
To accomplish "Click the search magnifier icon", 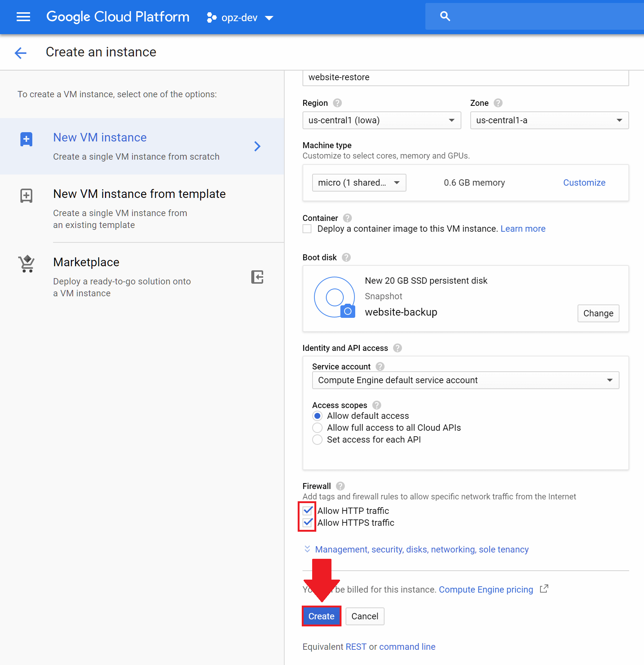I will click(x=445, y=16).
